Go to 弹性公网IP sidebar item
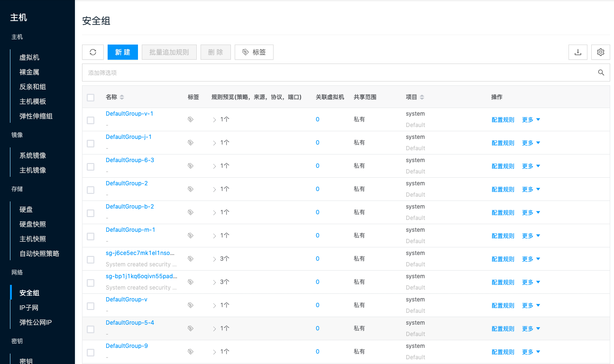The image size is (614, 364). pyautogui.click(x=36, y=322)
